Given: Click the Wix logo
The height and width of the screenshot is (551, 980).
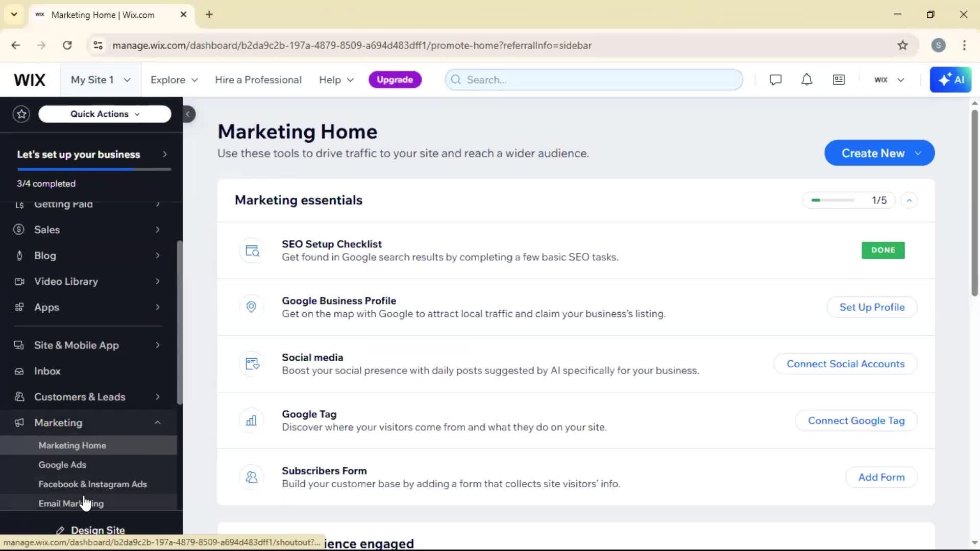Looking at the screenshot, I should click(x=30, y=80).
